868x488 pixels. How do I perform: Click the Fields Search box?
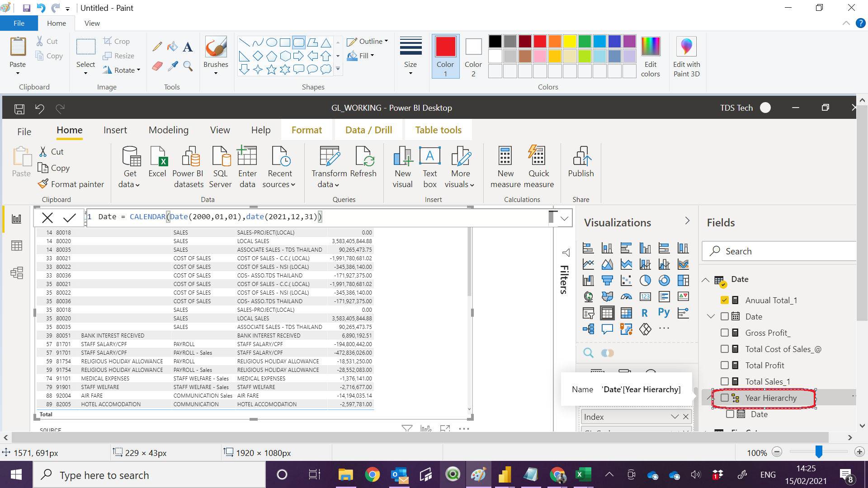click(x=778, y=251)
